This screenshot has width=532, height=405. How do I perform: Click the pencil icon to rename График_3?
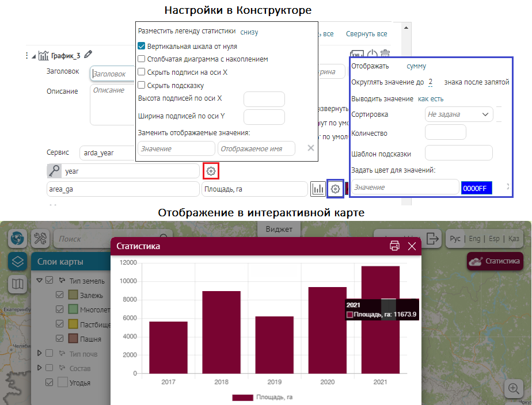[88, 55]
